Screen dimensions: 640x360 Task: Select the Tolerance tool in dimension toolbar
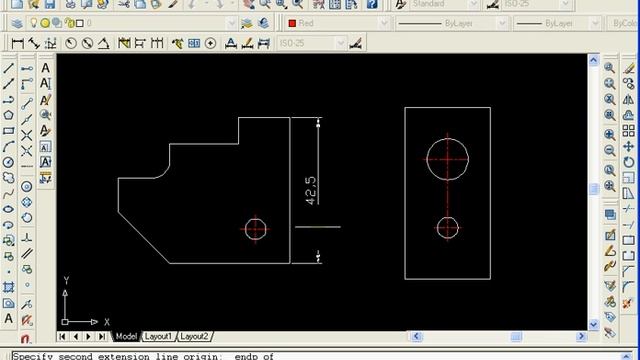pyautogui.click(x=194, y=43)
